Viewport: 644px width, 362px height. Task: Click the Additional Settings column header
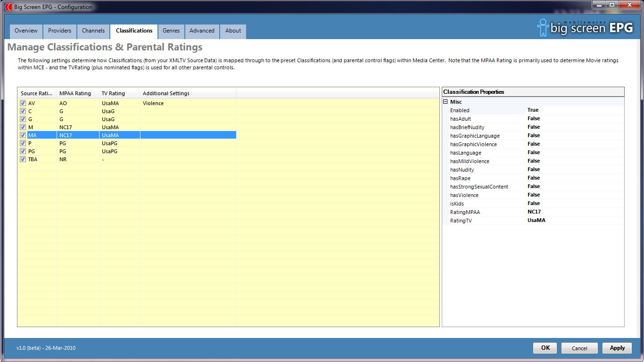point(188,93)
